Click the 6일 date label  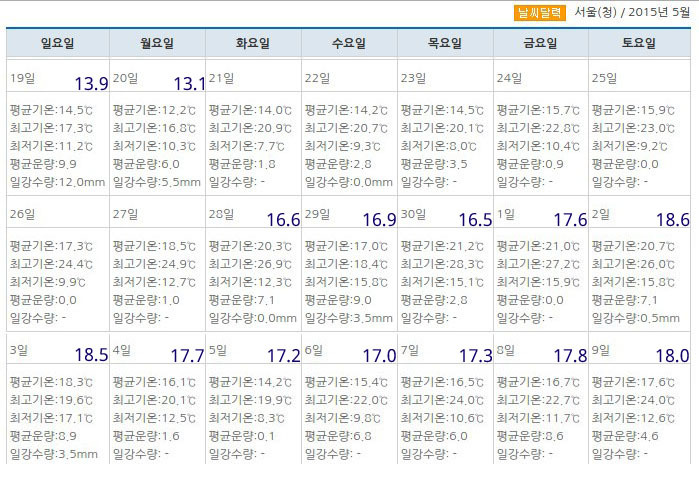pos(314,350)
